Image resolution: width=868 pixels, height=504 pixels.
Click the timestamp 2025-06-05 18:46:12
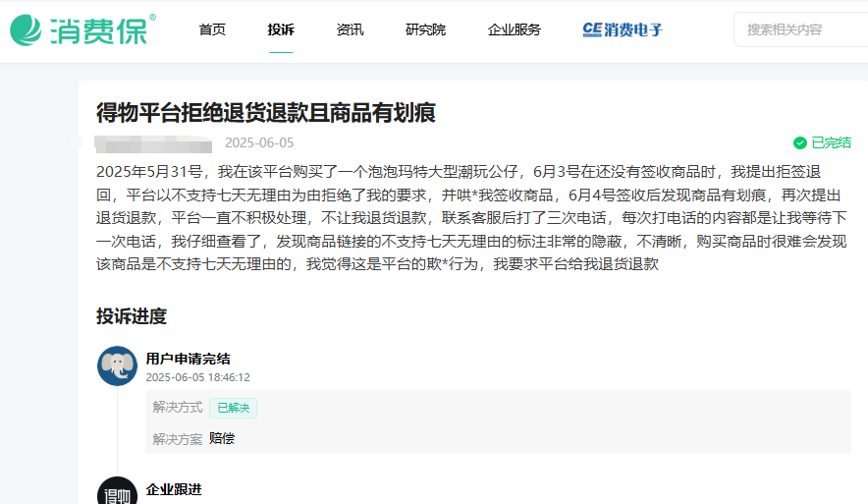[x=197, y=377]
